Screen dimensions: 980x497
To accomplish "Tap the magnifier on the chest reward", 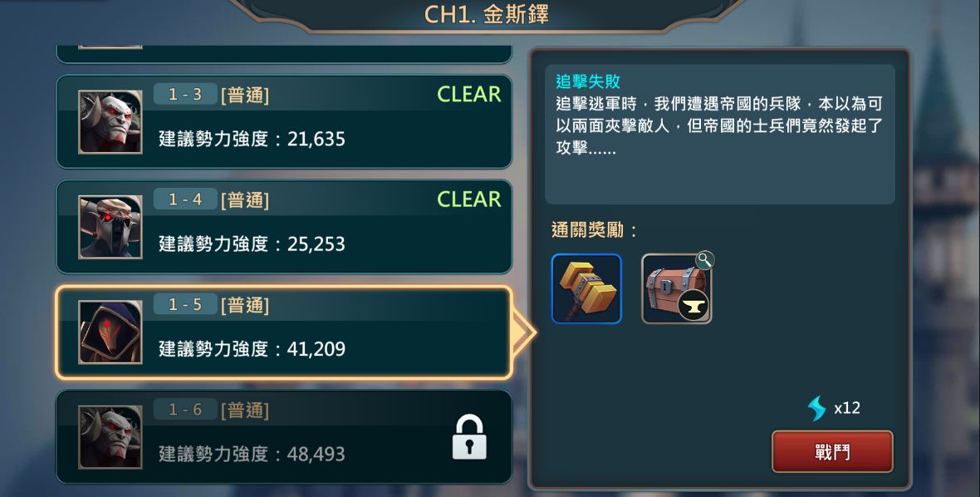I will [x=704, y=260].
